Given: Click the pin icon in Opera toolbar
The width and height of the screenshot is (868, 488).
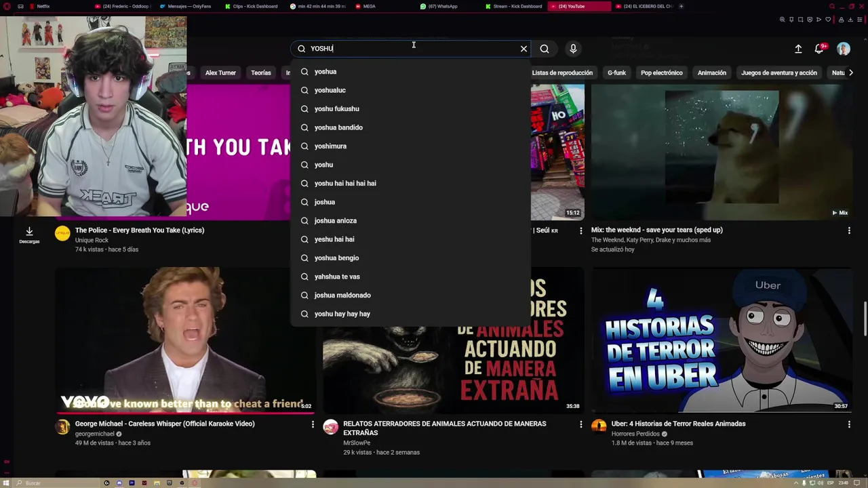Looking at the screenshot, I should pyautogui.click(x=791, y=20).
